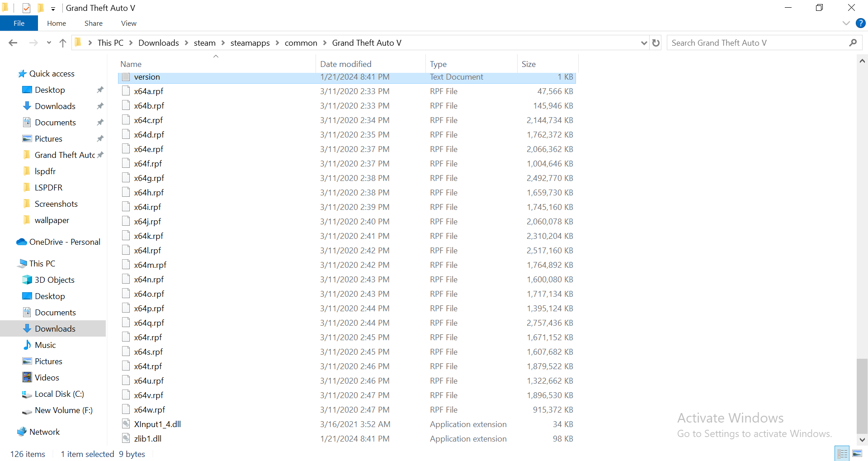The width and height of the screenshot is (868, 461).
Task: Expand the chevron after This PC breadcrumb
Action: 131,43
